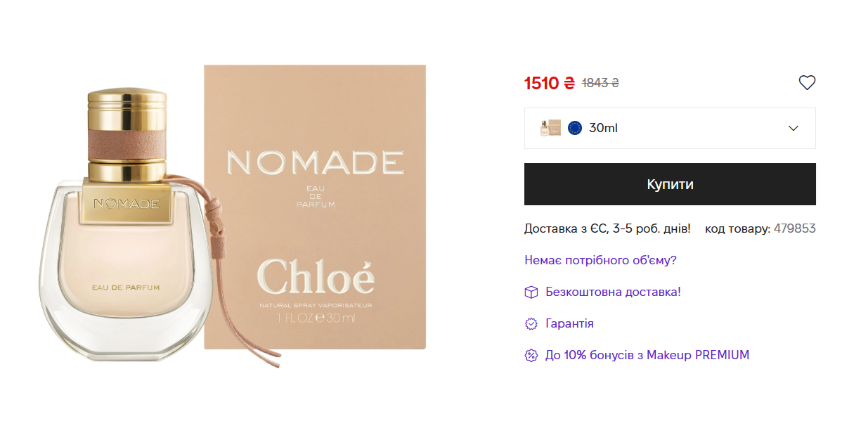Expand the 30ml volume dropdown

[670, 128]
